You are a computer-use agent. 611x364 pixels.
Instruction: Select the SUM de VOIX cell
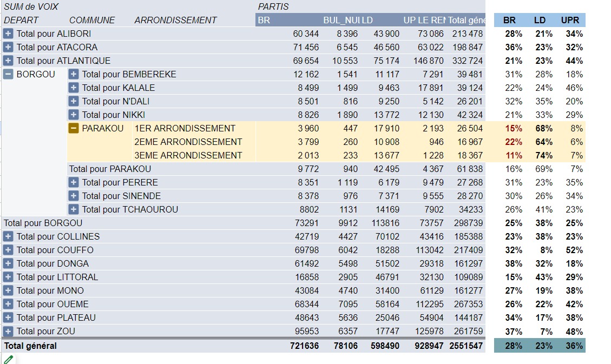point(31,6)
